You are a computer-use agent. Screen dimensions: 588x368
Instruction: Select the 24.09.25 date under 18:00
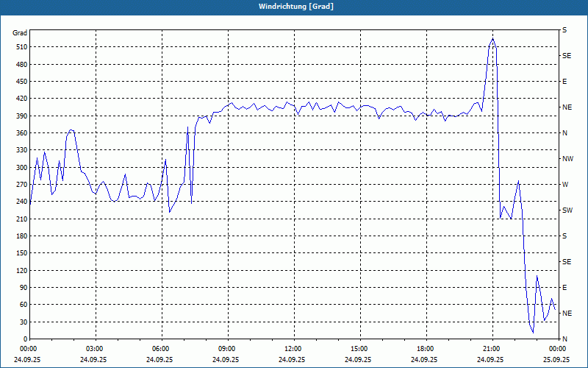click(424, 359)
